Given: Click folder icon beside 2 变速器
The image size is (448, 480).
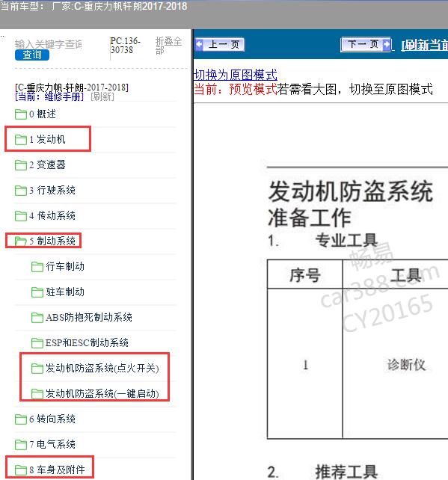Looking at the screenshot, I should [20, 165].
